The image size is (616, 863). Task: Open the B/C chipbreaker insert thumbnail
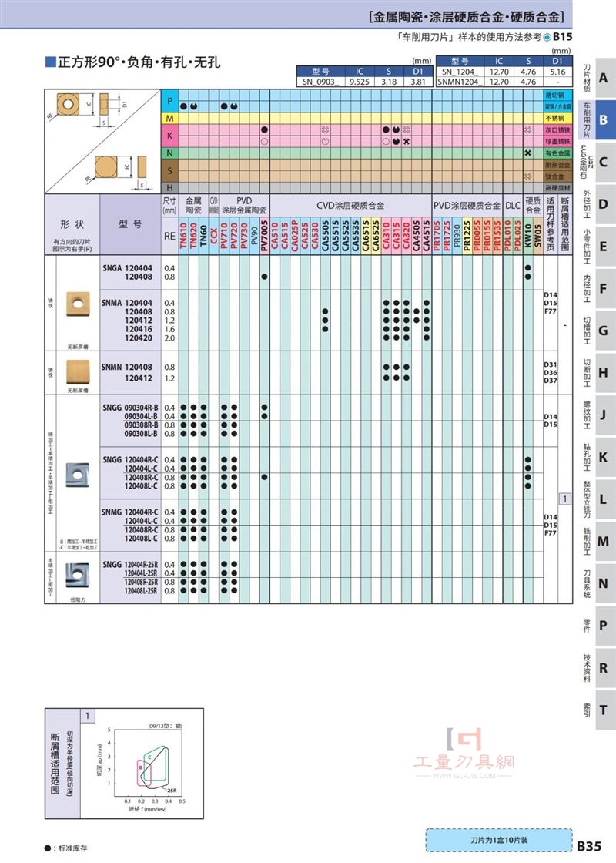[x=78, y=475]
